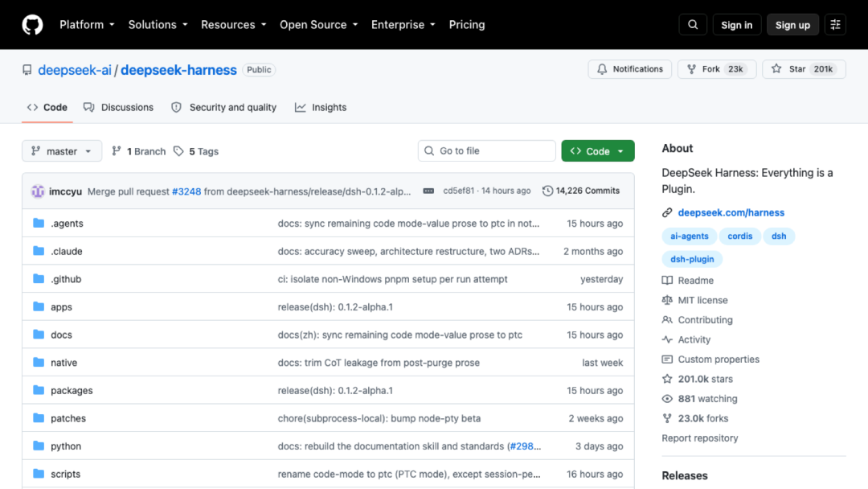Open commit message "ci: isolate non-Windows pnpm setup"
The image size is (868, 489).
392,279
